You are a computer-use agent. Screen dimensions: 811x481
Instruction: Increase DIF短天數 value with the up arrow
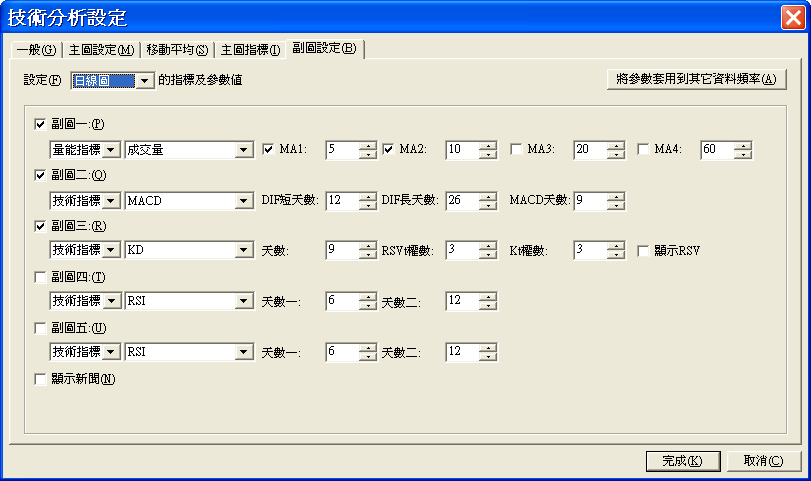368,196
